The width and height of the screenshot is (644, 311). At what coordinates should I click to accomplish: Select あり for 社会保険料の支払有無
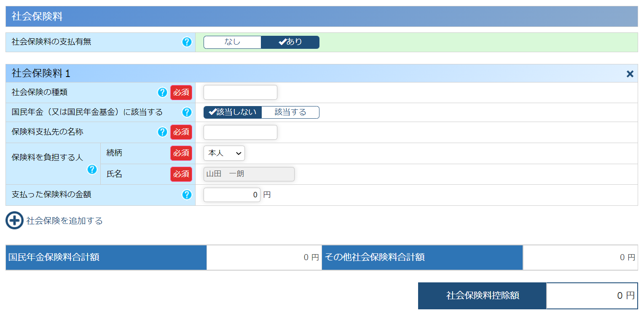[290, 42]
